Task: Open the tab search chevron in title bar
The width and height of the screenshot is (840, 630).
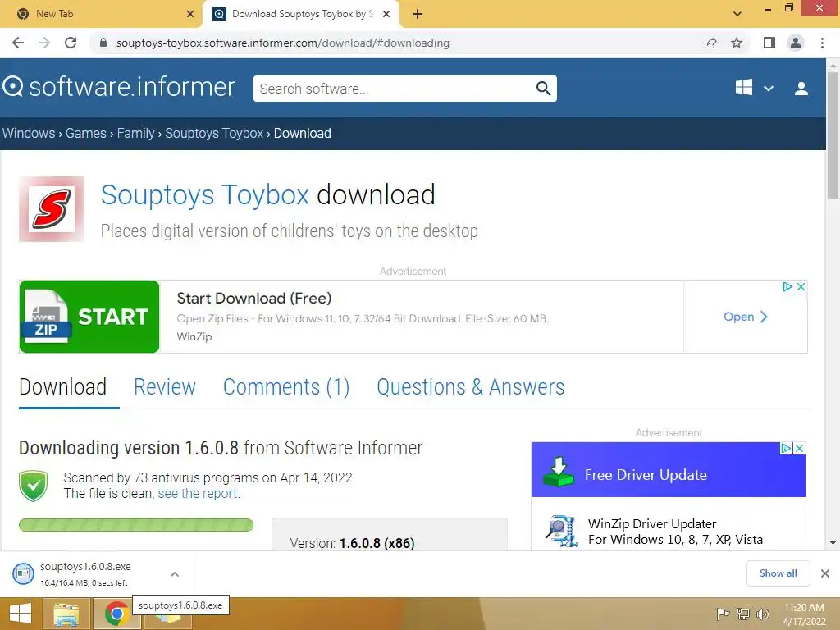Action: [x=737, y=14]
